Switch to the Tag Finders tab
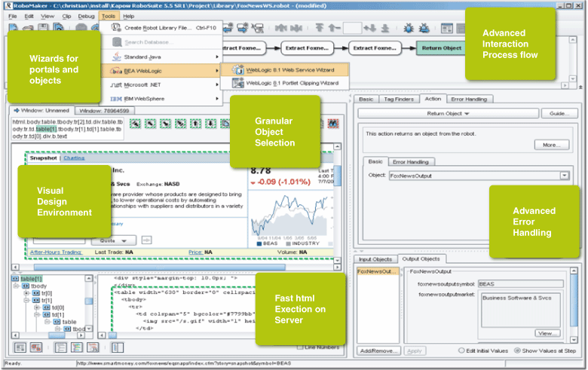Image resolution: width=588 pixels, height=370 pixels. coord(399,99)
